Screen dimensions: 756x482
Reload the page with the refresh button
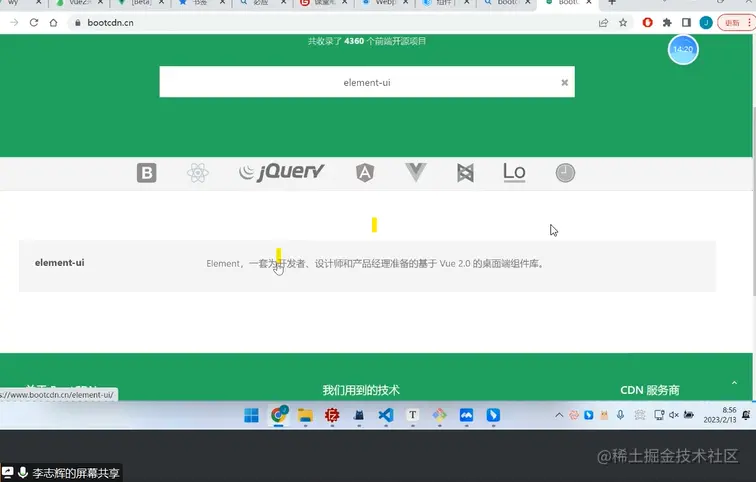pos(34,23)
